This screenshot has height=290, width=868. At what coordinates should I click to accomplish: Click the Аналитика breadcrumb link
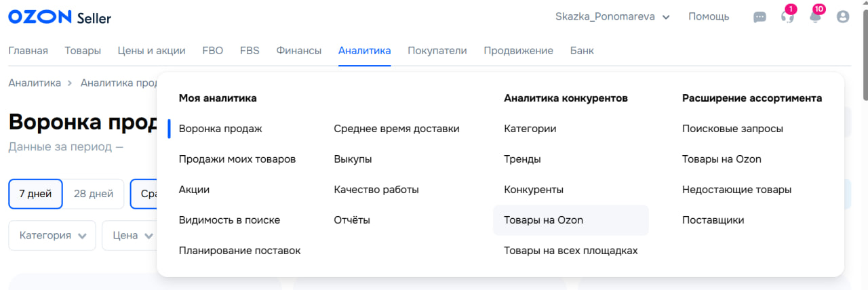(x=35, y=83)
